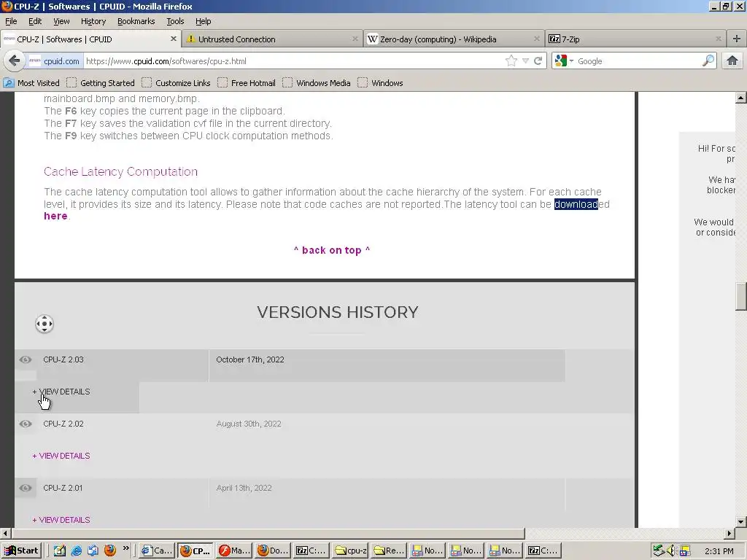Click the vertical scrollbar thumb

tap(741, 296)
